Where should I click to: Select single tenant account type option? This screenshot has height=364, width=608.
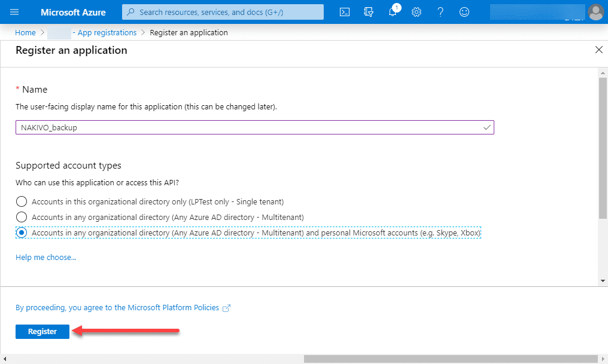(x=22, y=201)
